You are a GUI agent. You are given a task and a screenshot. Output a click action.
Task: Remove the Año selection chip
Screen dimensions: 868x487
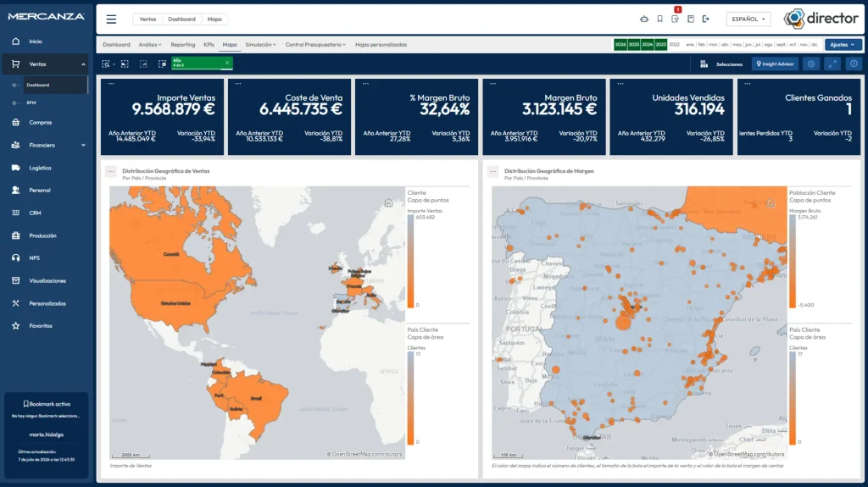(x=227, y=63)
